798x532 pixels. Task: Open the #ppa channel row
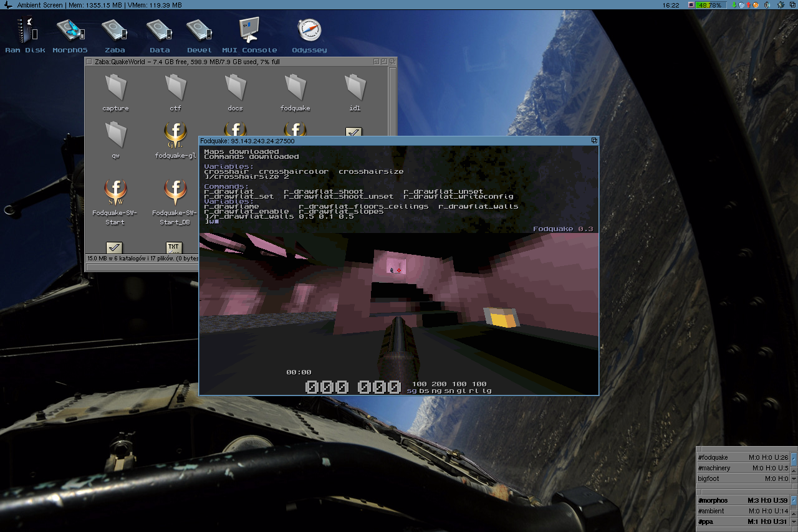743,521
